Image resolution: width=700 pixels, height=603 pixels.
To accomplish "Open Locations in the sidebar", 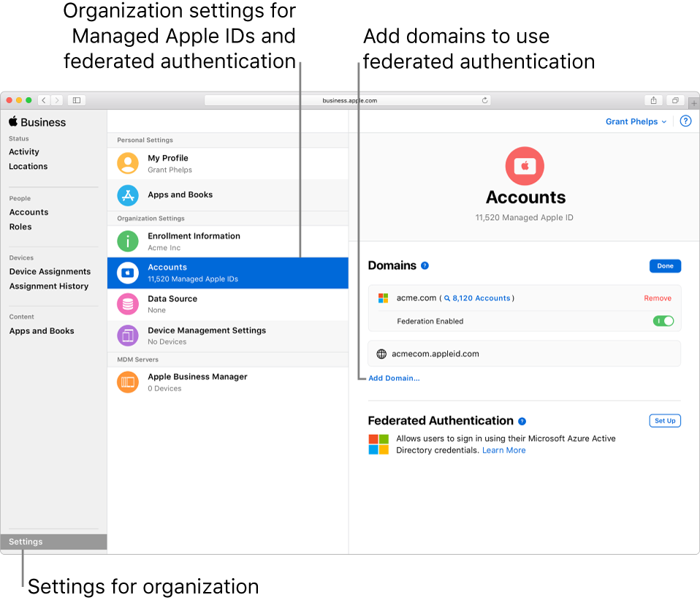I will click(x=28, y=166).
